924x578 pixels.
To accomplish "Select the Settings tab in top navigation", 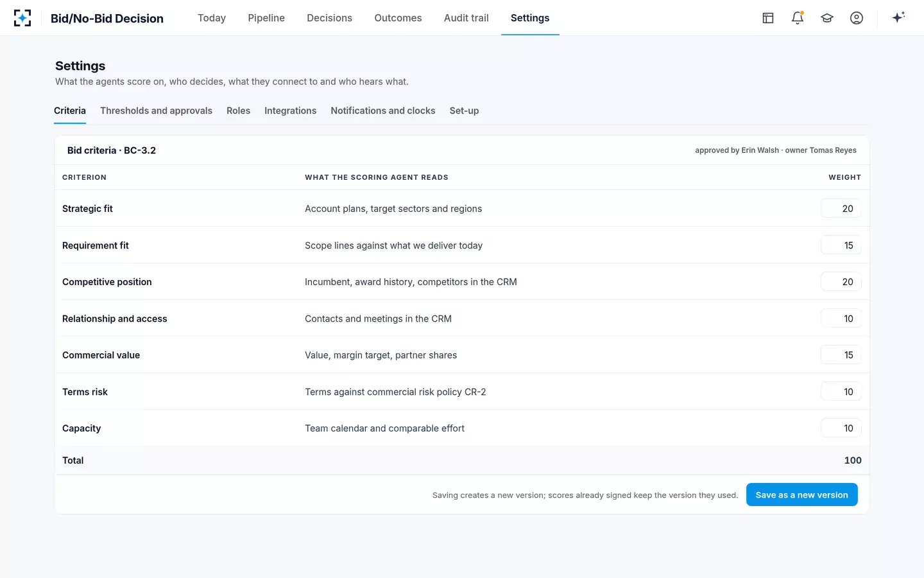I will [530, 18].
